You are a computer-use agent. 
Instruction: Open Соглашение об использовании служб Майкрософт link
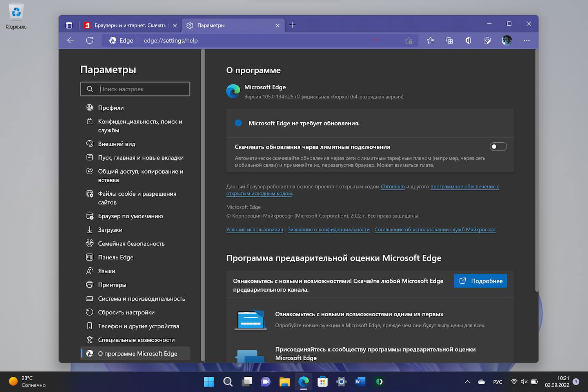[x=435, y=230]
